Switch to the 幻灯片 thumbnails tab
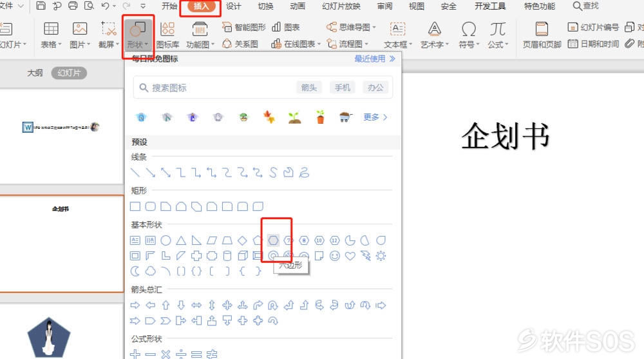The image size is (644, 359). coord(69,73)
